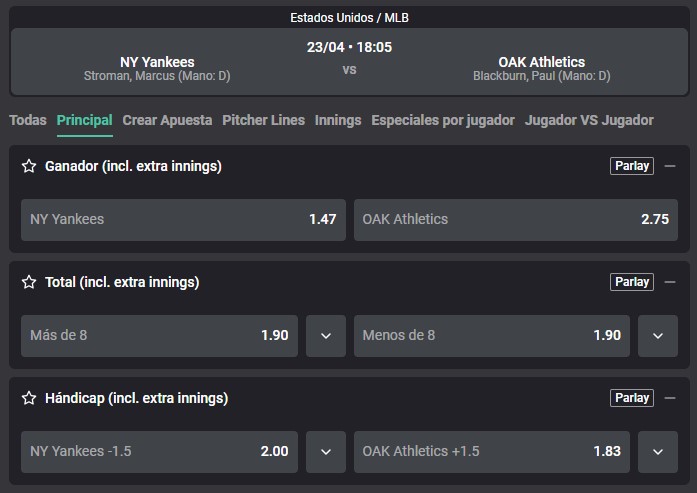Click the Estados Unidos / MLB breadcrumb
Screen dimensions: 697x493
click(x=349, y=17)
